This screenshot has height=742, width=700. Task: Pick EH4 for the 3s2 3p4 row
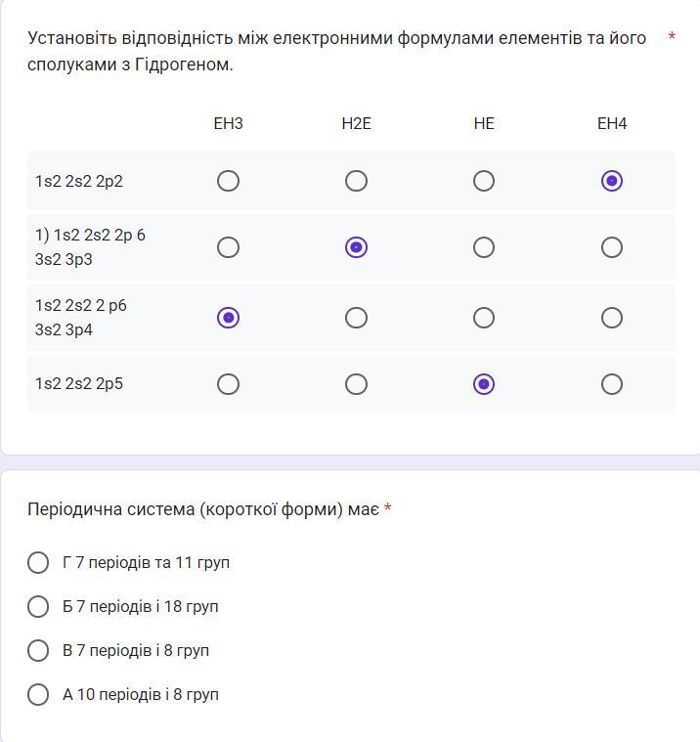pos(612,318)
